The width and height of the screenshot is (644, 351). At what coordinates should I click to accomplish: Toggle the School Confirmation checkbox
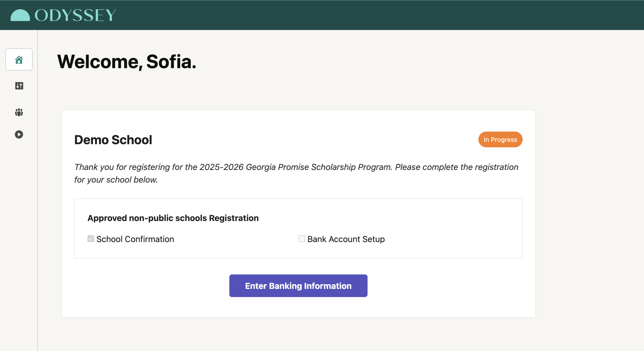click(91, 239)
